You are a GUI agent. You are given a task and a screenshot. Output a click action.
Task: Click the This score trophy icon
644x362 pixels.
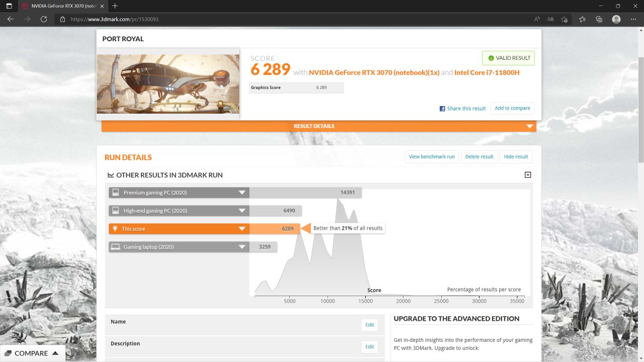[115, 229]
